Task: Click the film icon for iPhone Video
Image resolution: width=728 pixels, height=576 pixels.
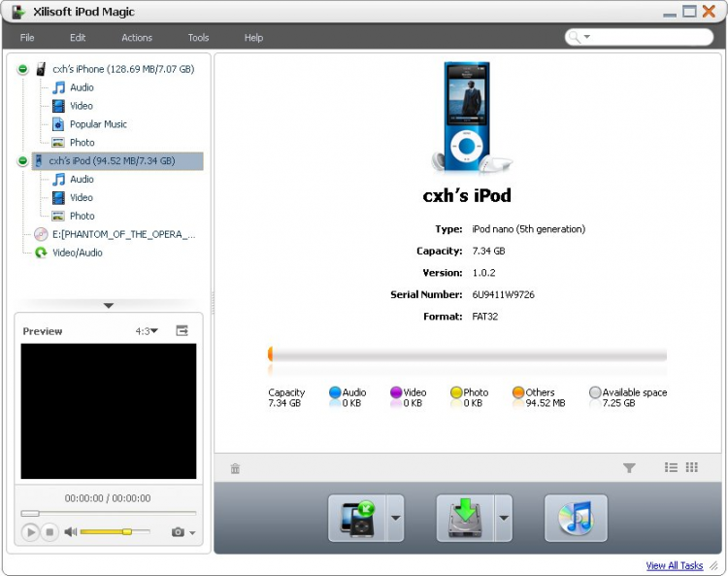Action: (58, 106)
